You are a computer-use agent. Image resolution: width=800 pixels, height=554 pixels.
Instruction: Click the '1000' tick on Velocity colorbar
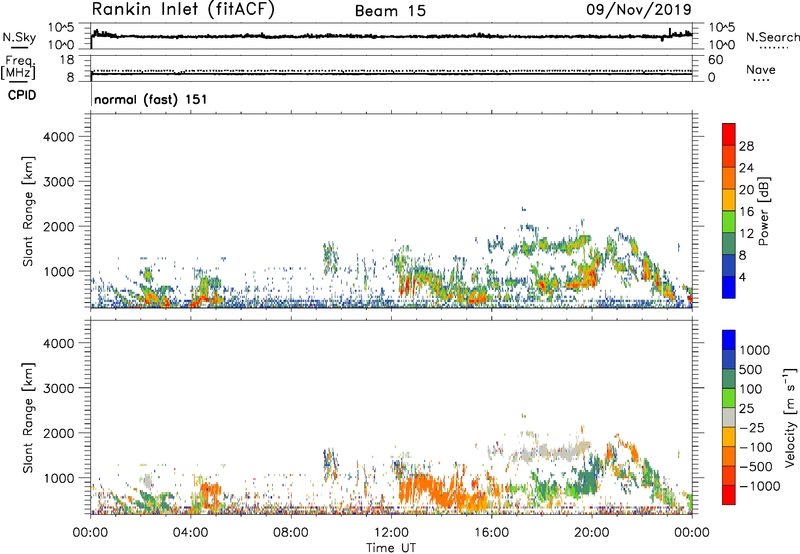tap(755, 350)
